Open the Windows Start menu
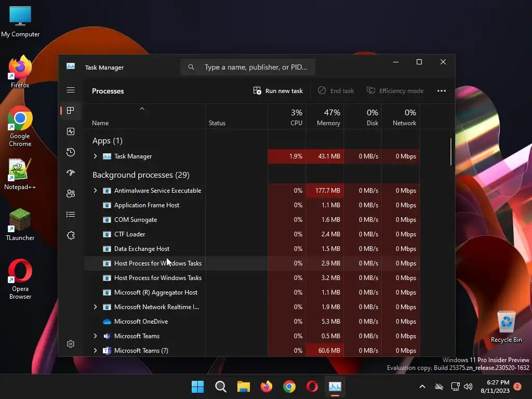532x399 pixels. 197,387
